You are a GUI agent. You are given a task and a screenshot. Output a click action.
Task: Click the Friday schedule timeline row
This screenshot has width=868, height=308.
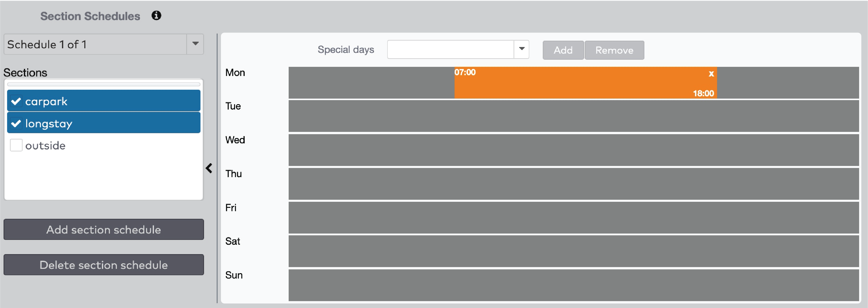tap(573, 218)
